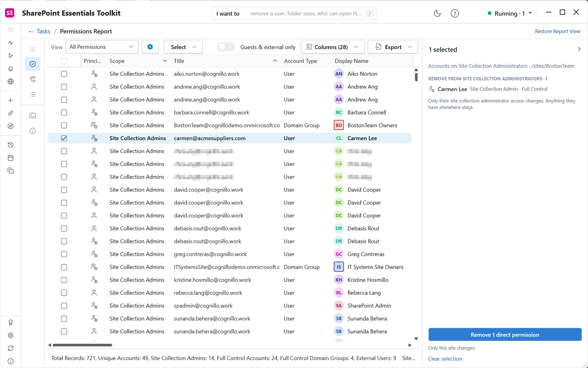Select the shield permissions icon in the inner sidebar
This screenshot has height=368, width=588.
point(33,64)
